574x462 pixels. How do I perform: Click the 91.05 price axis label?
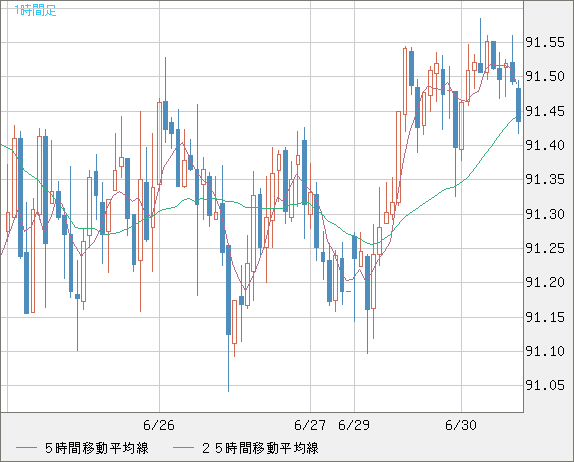[x=545, y=385]
